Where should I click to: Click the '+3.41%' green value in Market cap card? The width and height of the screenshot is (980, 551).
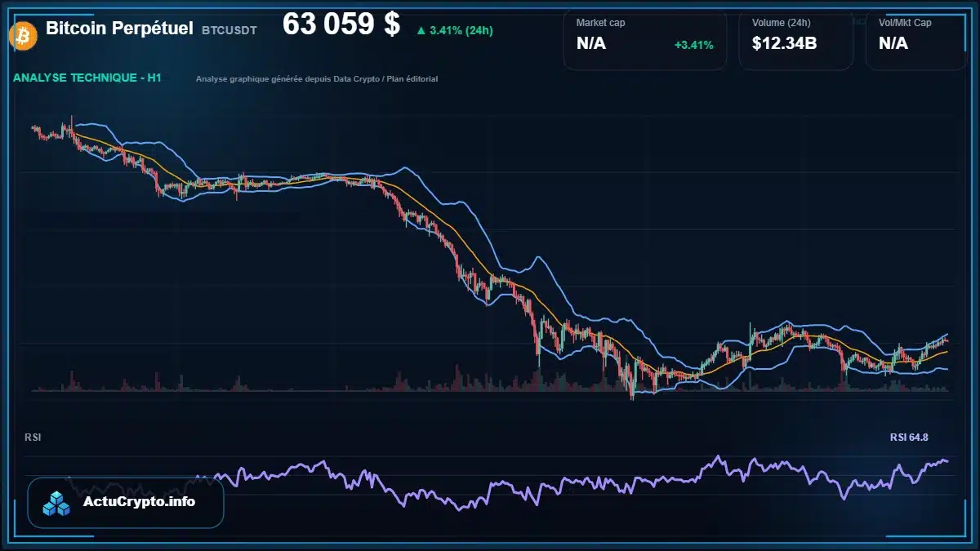(x=693, y=44)
